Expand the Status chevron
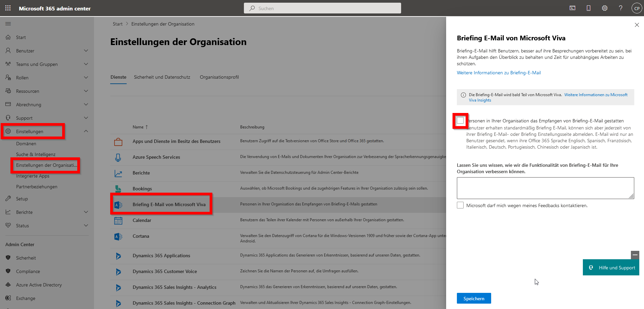 tap(86, 225)
